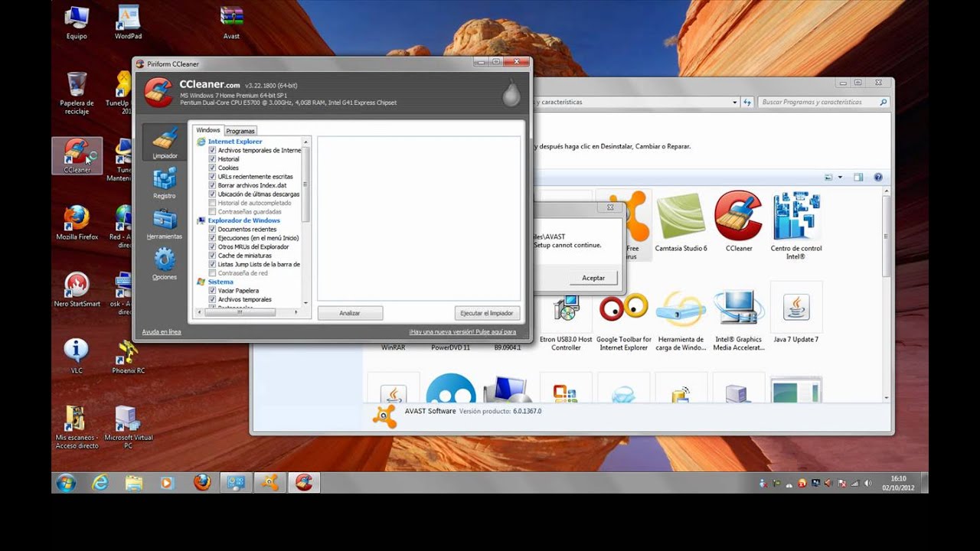Toggle URLs recientemente escritas checkbox
The image size is (980, 551).
pyautogui.click(x=212, y=177)
